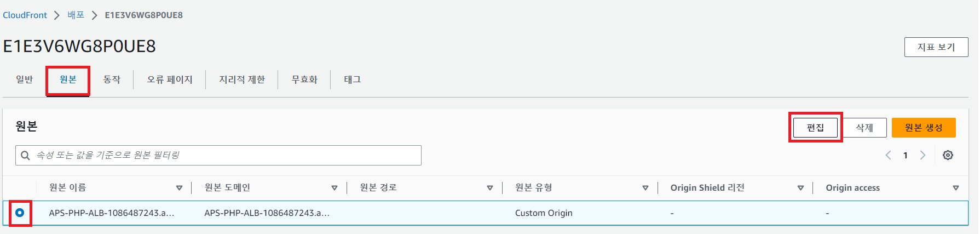
Task: Open the 무효화 tab
Action: point(304,79)
